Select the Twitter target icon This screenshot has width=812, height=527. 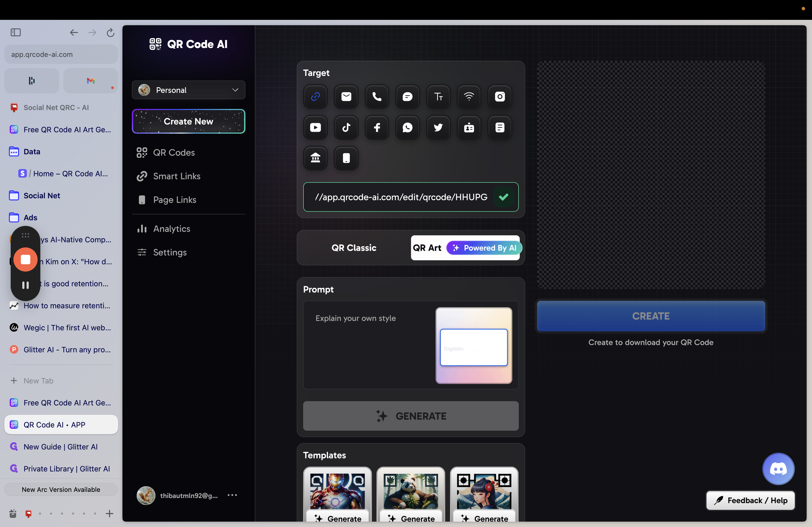pyautogui.click(x=438, y=127)
